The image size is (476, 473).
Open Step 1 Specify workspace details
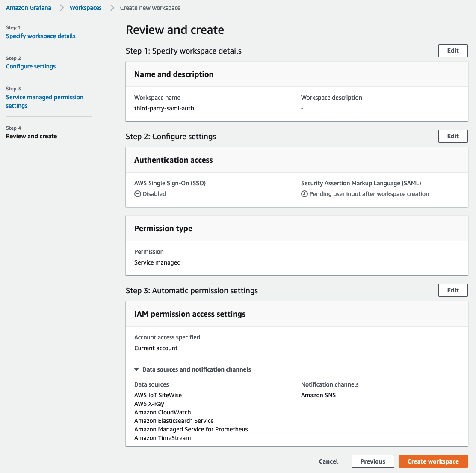41,36
